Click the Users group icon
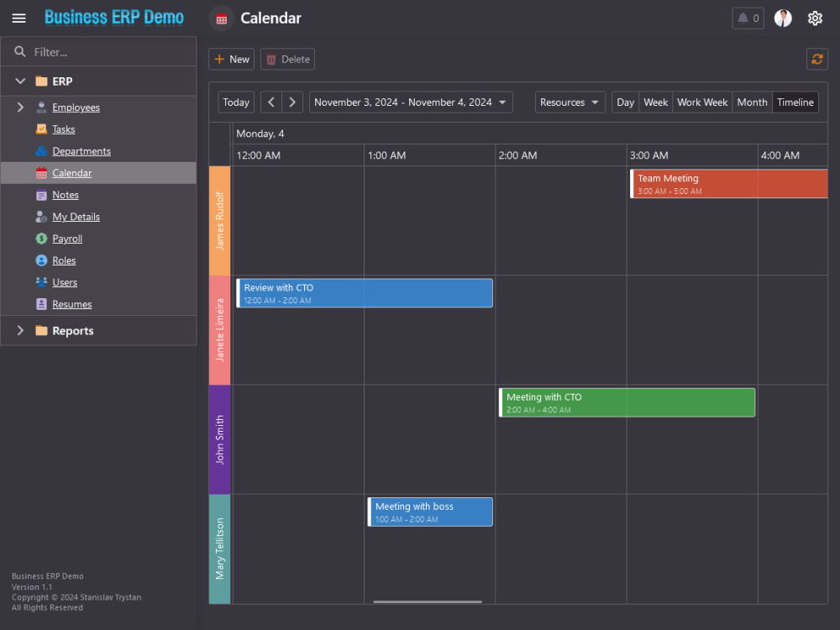 41,281
